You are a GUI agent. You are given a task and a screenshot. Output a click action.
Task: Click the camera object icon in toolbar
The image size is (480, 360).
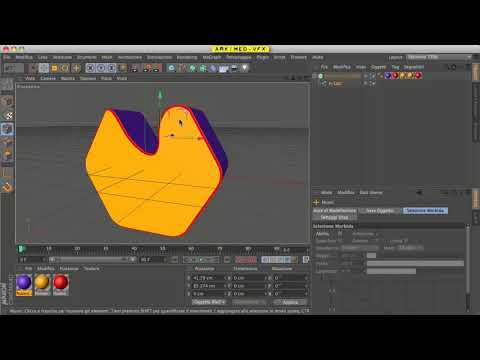point(234,68)
